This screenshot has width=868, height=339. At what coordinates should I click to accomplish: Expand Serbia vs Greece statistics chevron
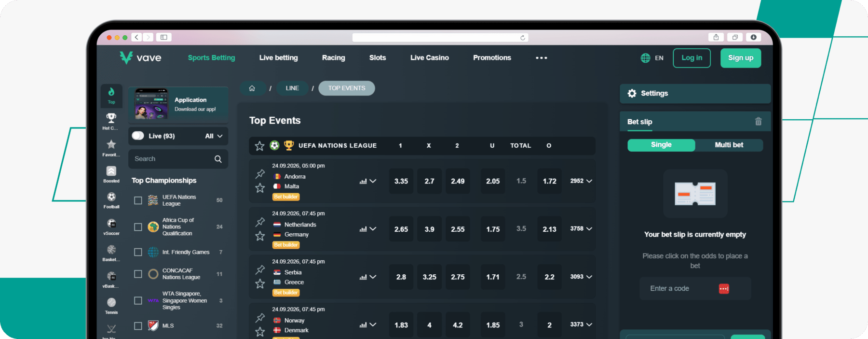pos(373,277)
